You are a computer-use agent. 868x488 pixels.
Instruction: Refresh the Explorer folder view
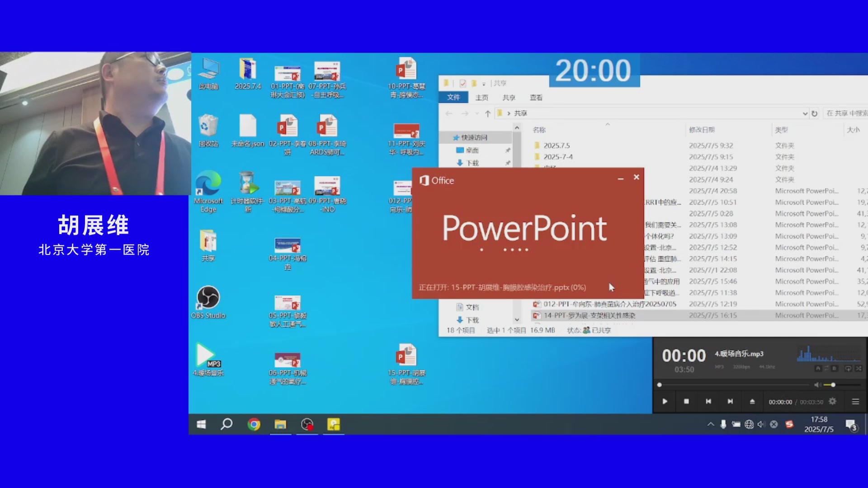[x=814, y=113]
